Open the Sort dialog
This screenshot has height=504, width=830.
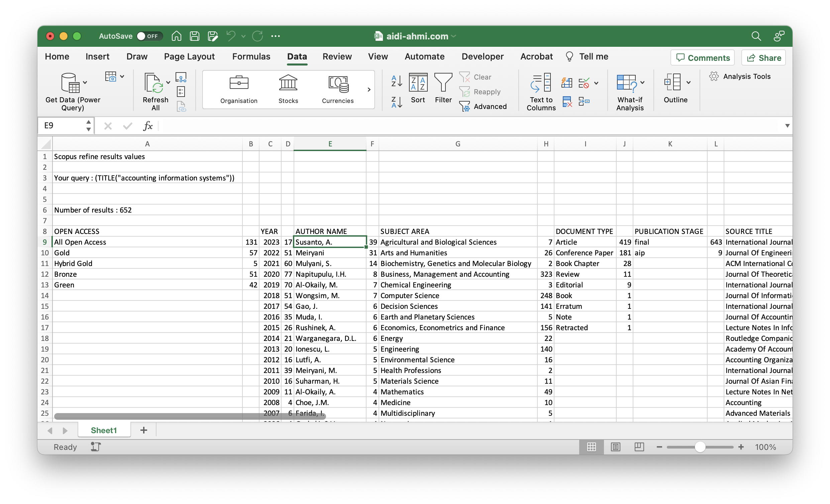coord(418,88)
